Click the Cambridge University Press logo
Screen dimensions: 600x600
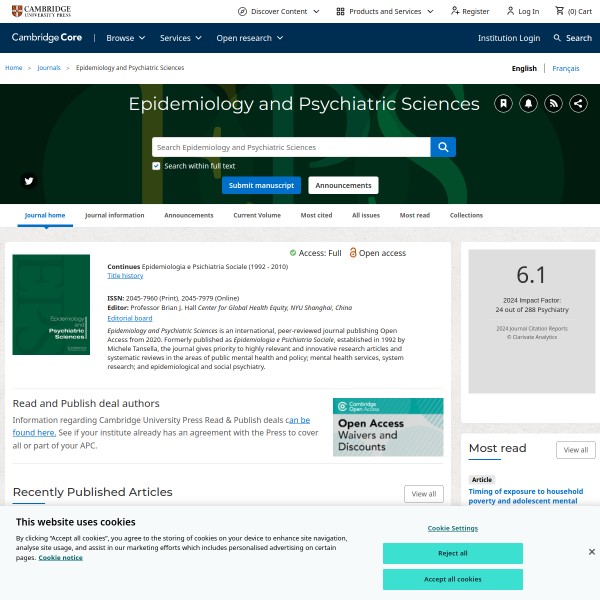42,11
